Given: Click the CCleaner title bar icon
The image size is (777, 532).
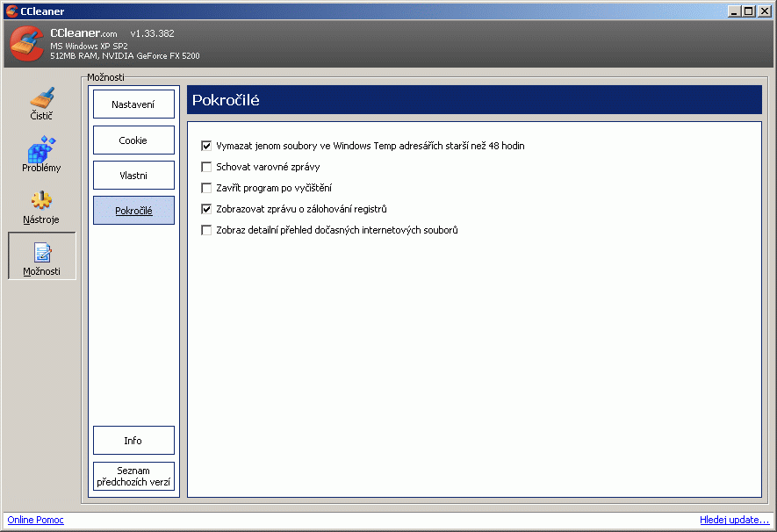Looking at the screenshot, I should tap(12, 11).
